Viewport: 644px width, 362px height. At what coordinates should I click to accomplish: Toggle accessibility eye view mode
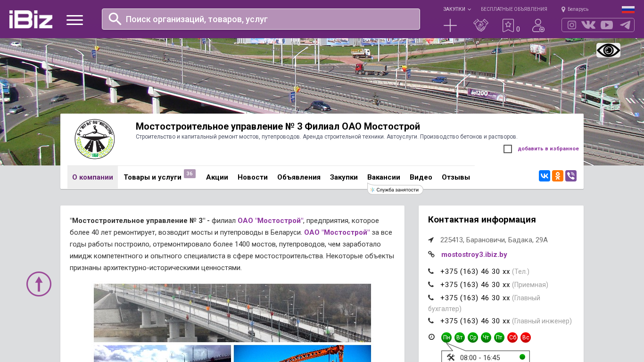pos(608,50)
